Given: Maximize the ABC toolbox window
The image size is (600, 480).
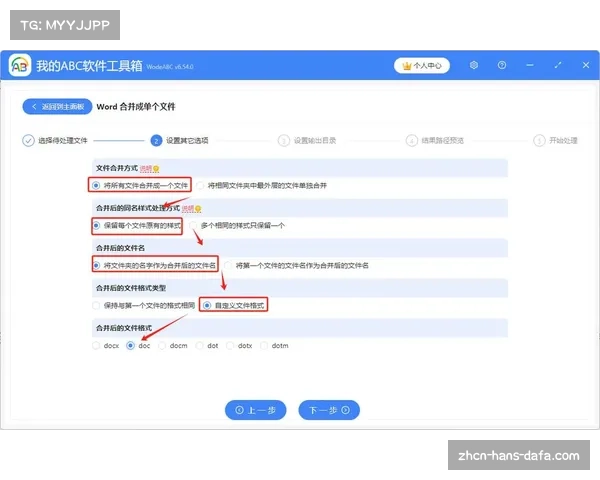Looking at the screenshot, I should tap(558, 65).
